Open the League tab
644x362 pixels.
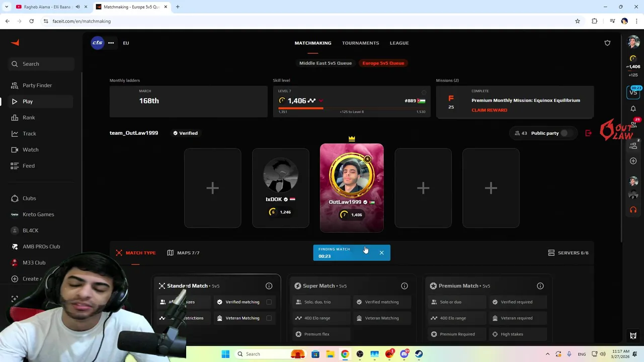[399, 43]
